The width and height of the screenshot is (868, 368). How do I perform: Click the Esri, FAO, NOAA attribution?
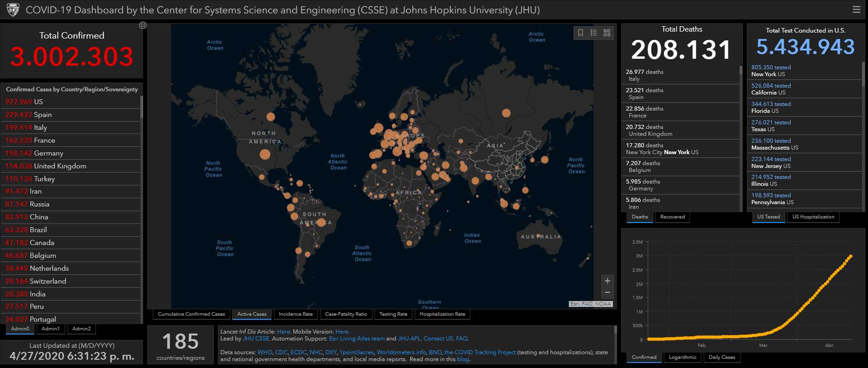coord(590,304)
